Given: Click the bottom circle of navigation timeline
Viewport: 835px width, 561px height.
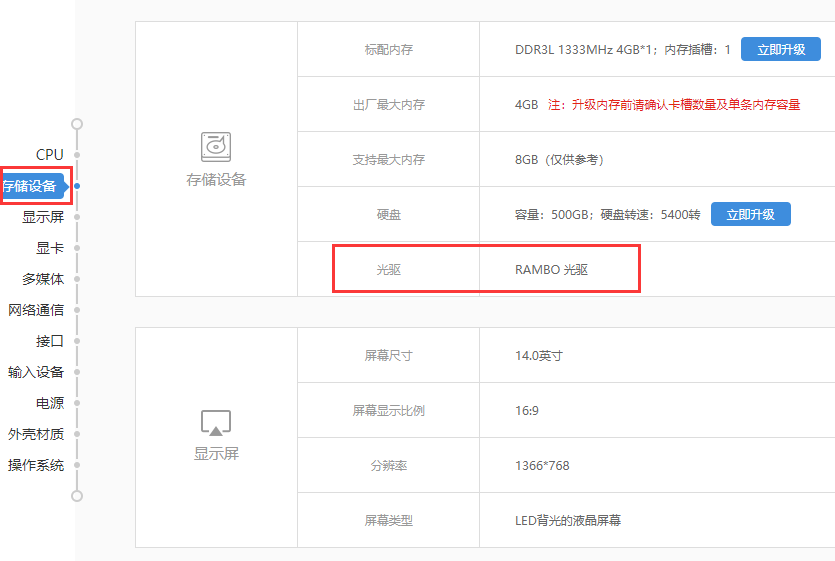Looking at the screenshot, I should pyautogui.click(x=77, y=495).
